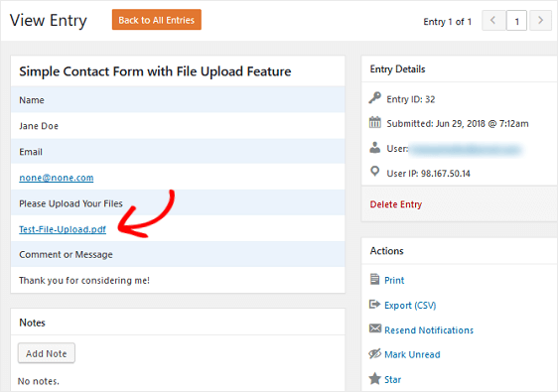Click the crossed-eye Mark Unread icon
The image size is (558, 392).
coord(374,353)
